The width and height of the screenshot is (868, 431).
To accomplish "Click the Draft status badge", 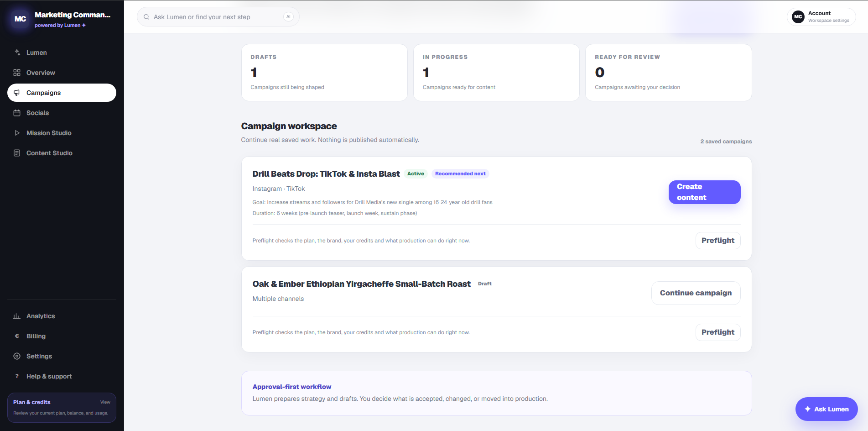I will point(484,284).
